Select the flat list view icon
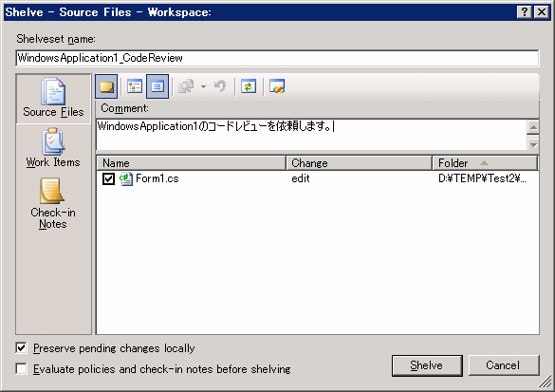555x392 pixels. pos(157,86)
